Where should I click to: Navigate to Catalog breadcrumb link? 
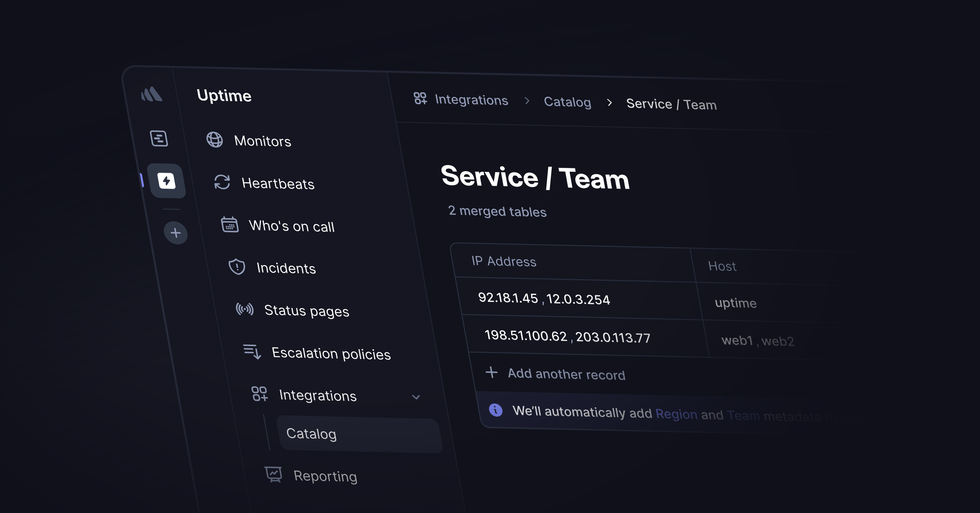[x=567, y=102]
